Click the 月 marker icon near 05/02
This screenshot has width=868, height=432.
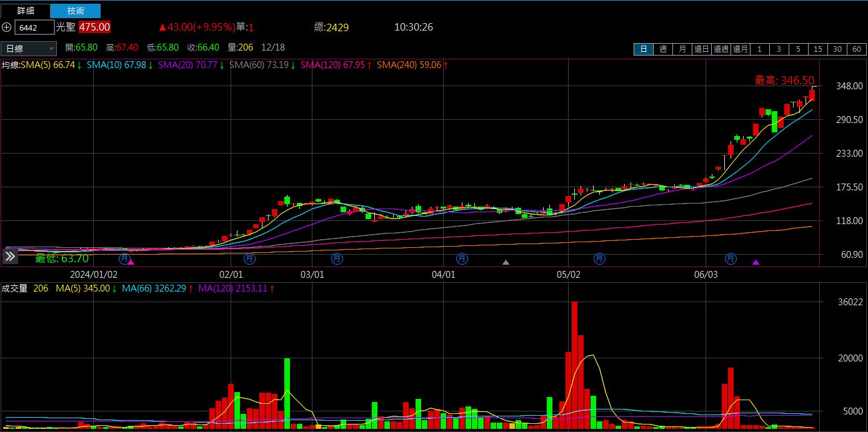pyautogui.click(x=599, y=258)
